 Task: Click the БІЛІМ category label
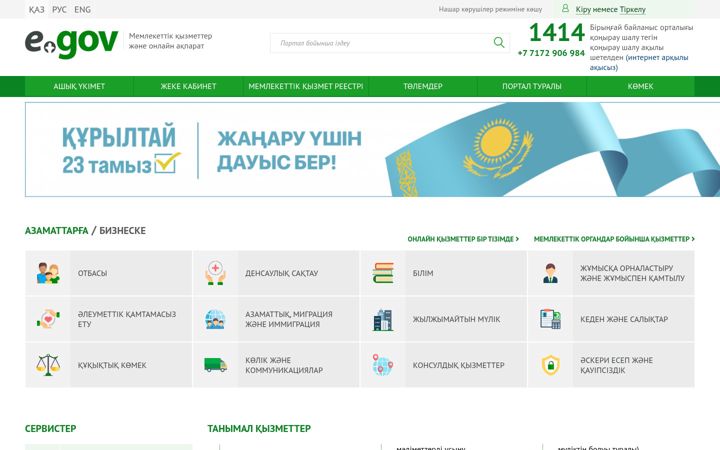pyautogui.click(x=423, y=273)
